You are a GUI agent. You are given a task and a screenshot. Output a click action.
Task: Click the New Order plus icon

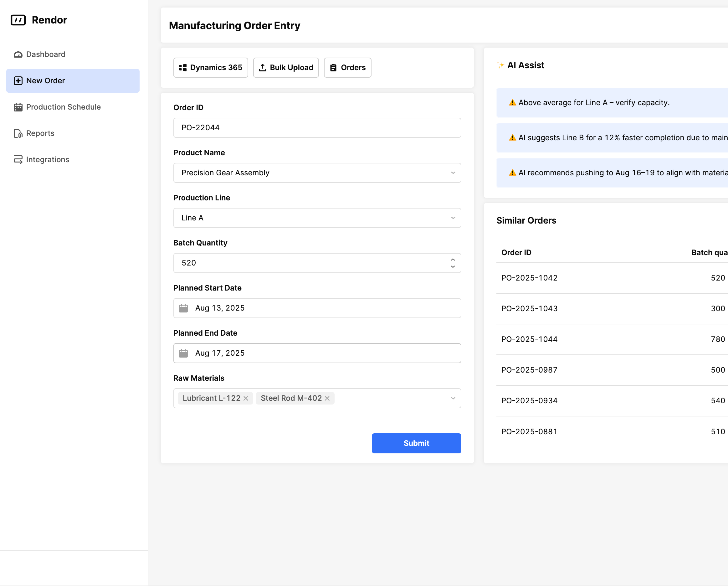[x=18, y=80]
